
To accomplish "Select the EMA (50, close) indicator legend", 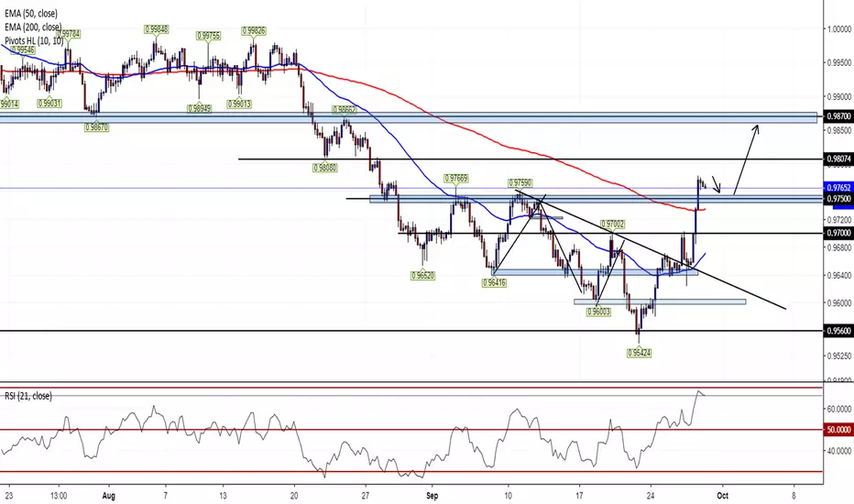I will click(x=31, y=14).
